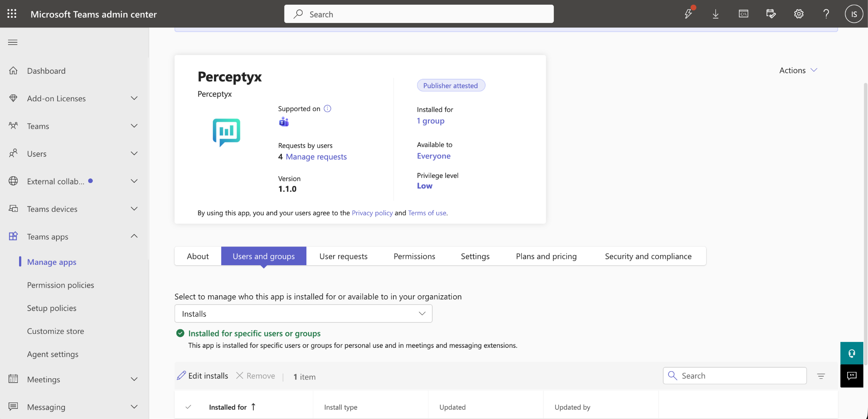Expand the Teams devices chevron
868x419 pixels.
[134, 209]
